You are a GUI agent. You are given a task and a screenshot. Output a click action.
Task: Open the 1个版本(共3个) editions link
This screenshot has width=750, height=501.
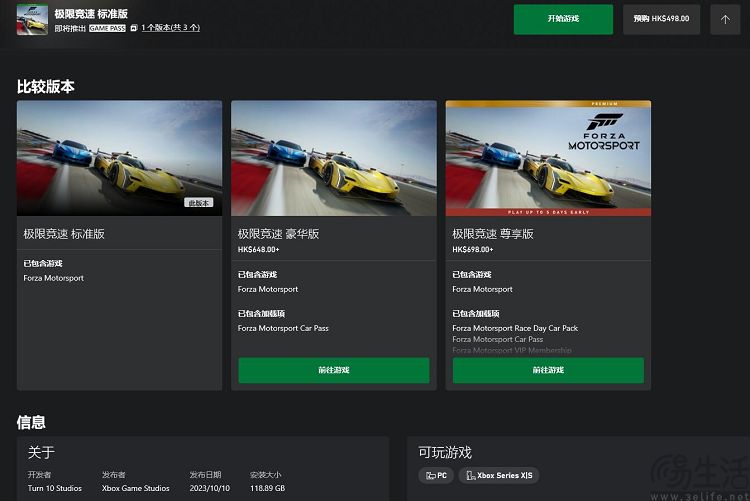pos(170,28)
